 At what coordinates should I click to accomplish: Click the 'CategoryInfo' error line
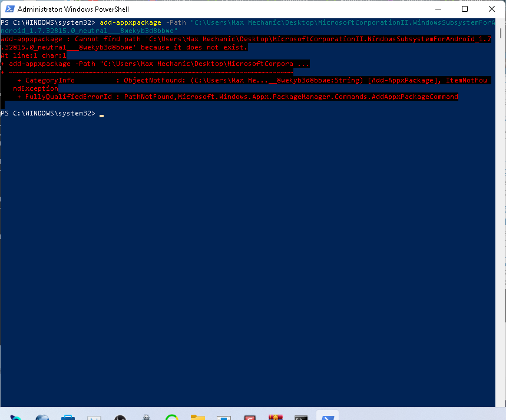coord(252,80)
